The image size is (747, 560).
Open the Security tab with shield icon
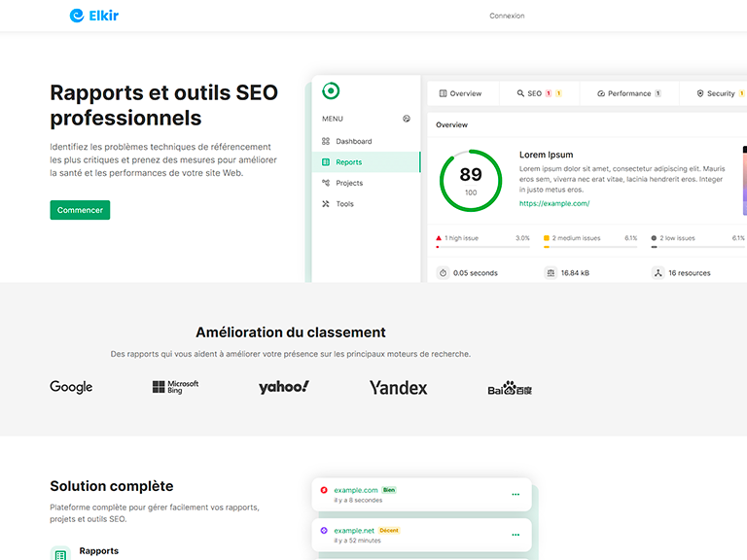pos(720,93)
